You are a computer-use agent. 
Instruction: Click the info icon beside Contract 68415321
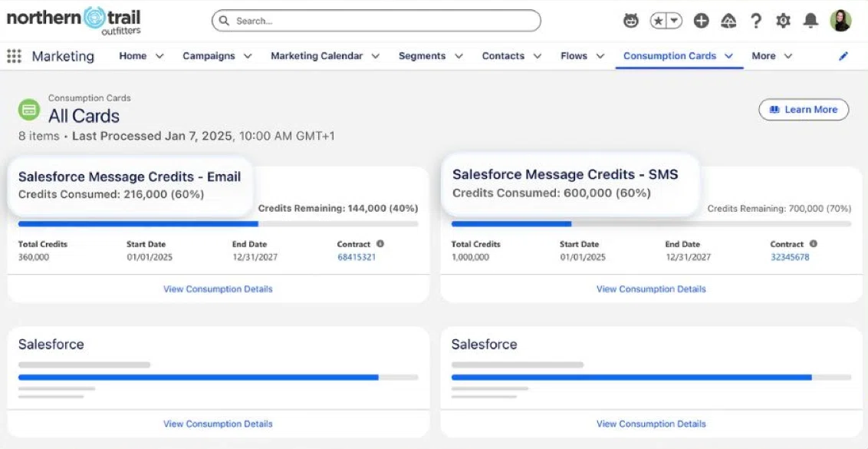(380, 243)
